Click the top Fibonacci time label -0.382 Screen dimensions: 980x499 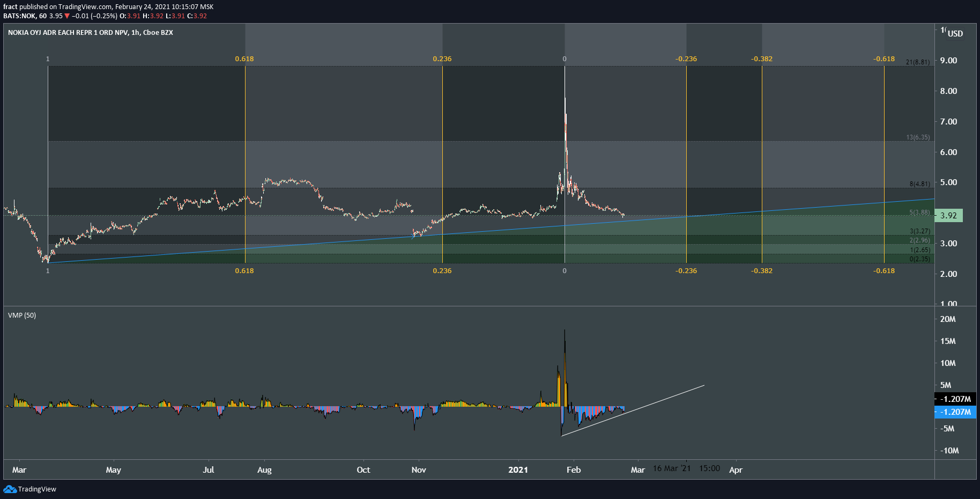click(x=762, y=59)
